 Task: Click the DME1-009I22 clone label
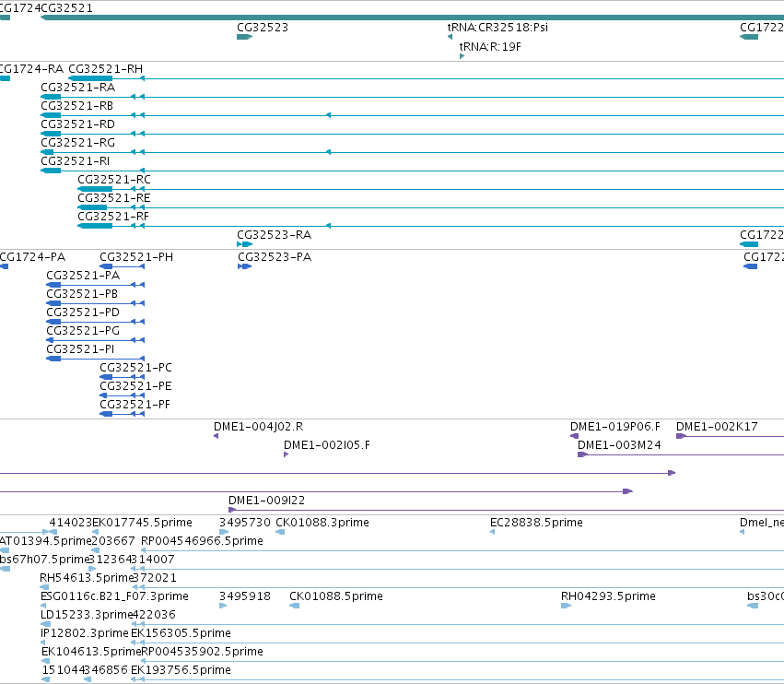point(266,501)
